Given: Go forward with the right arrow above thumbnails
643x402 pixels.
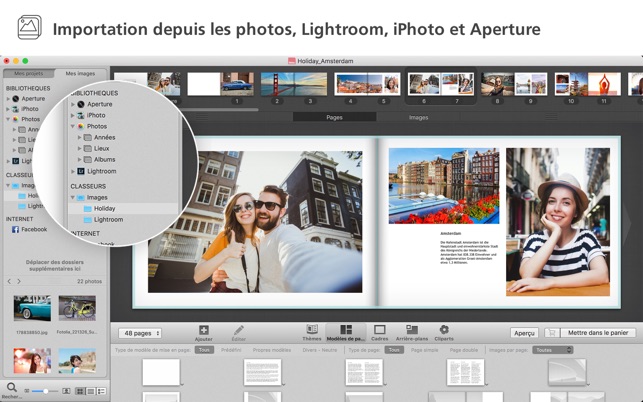Looking at the screenshot, I should pyautogui.click(x=19, y=281).
